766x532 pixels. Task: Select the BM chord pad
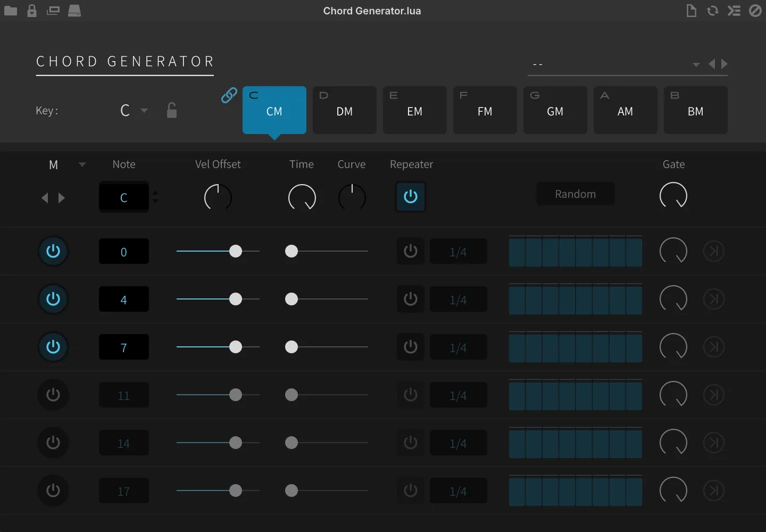point(696,110)
